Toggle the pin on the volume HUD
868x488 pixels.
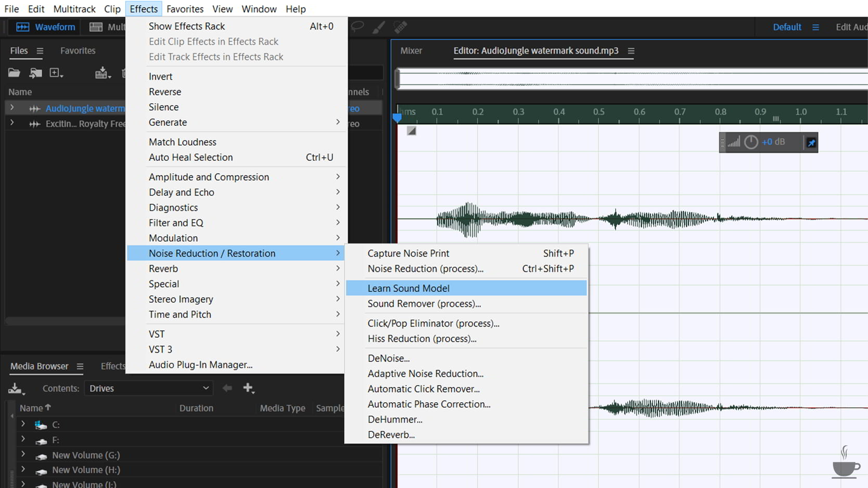(811, 142)
